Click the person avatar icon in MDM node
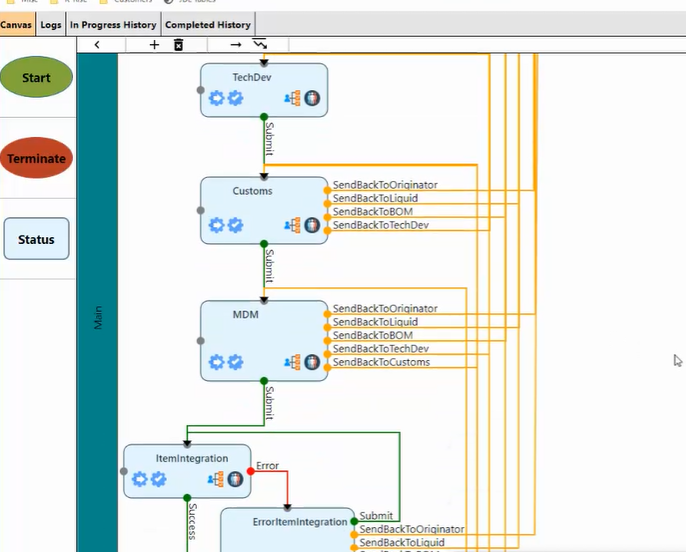 point(312,362)
